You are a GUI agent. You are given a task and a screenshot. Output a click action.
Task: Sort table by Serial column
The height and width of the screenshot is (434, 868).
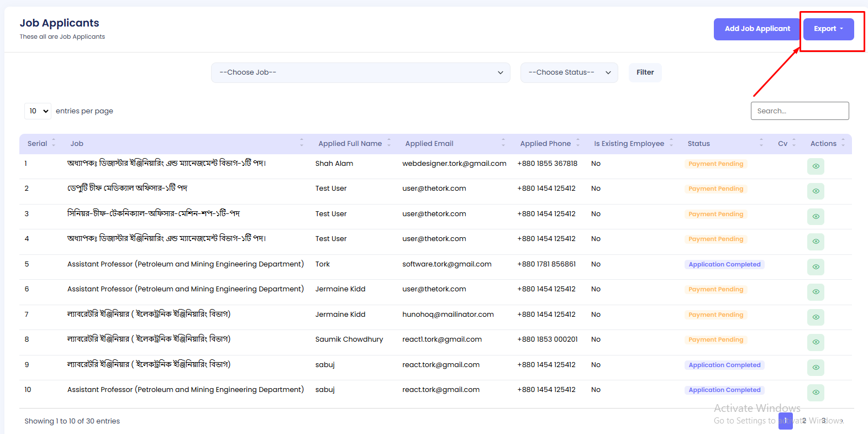click(54, 143)
